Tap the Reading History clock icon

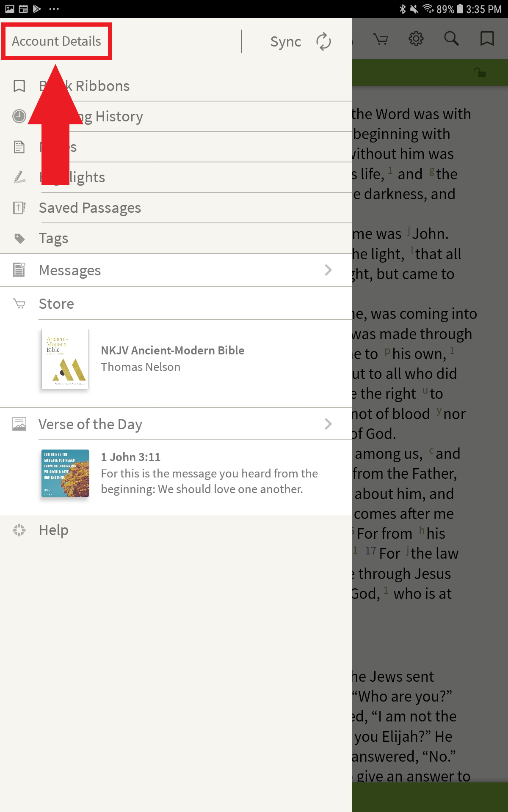[19, 116]
